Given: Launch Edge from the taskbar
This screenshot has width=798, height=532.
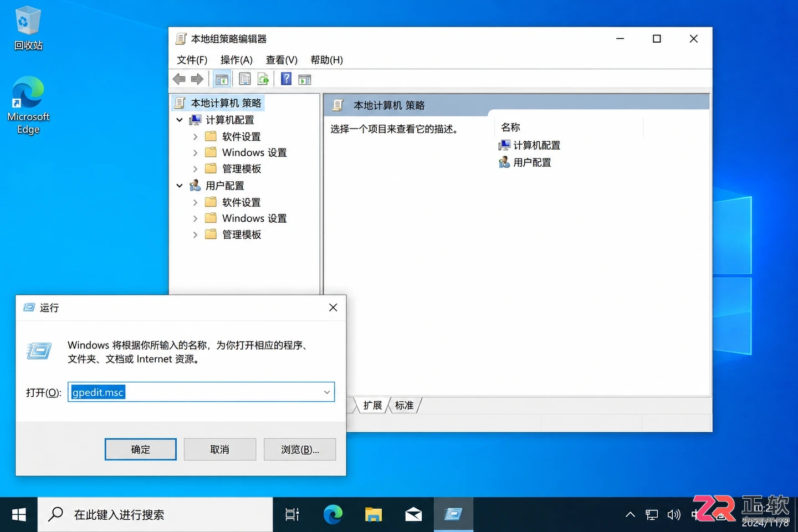Looking at the screenshot, I should (x=333, y=515).
